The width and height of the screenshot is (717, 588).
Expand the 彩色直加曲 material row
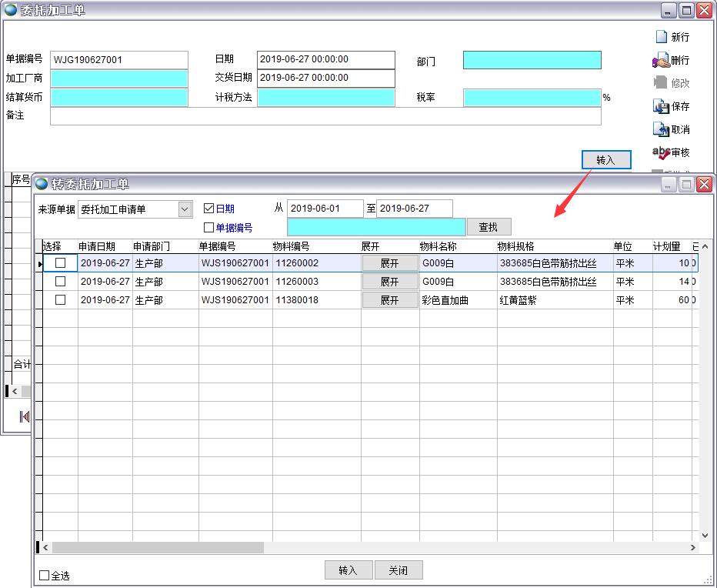pos(390,300)
